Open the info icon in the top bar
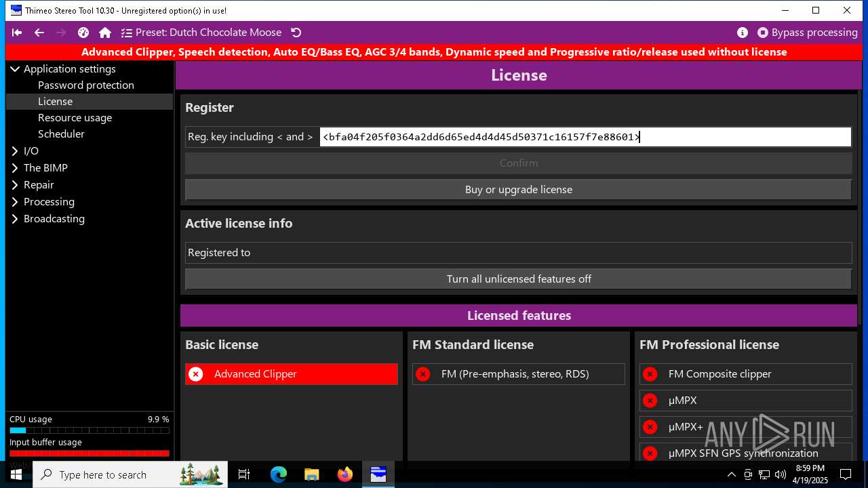868x488 pixels. (743, 33)
